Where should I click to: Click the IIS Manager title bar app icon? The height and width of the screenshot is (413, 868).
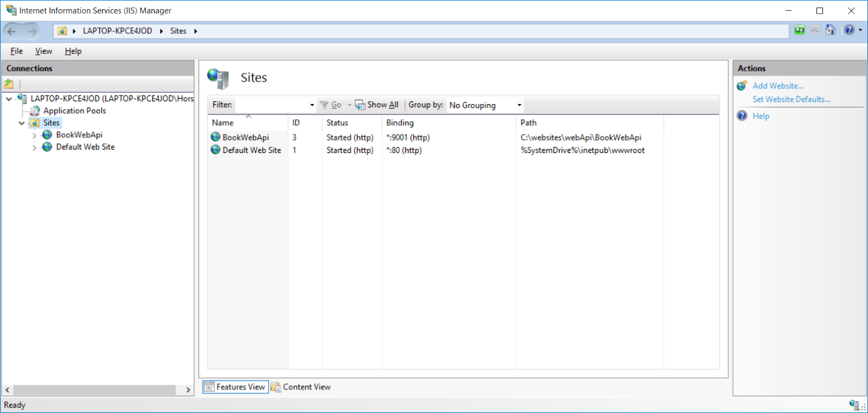[x=11, y=10]
